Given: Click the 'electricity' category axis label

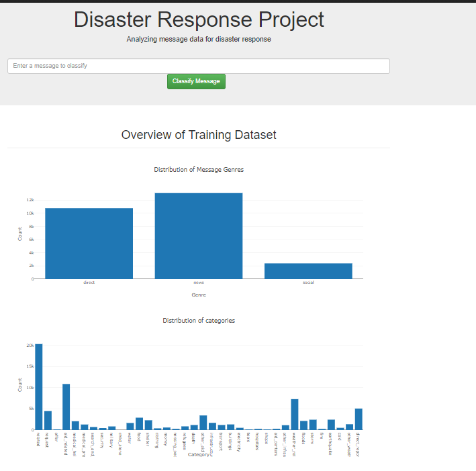Looking at the screenshot, I should [239, 442].
